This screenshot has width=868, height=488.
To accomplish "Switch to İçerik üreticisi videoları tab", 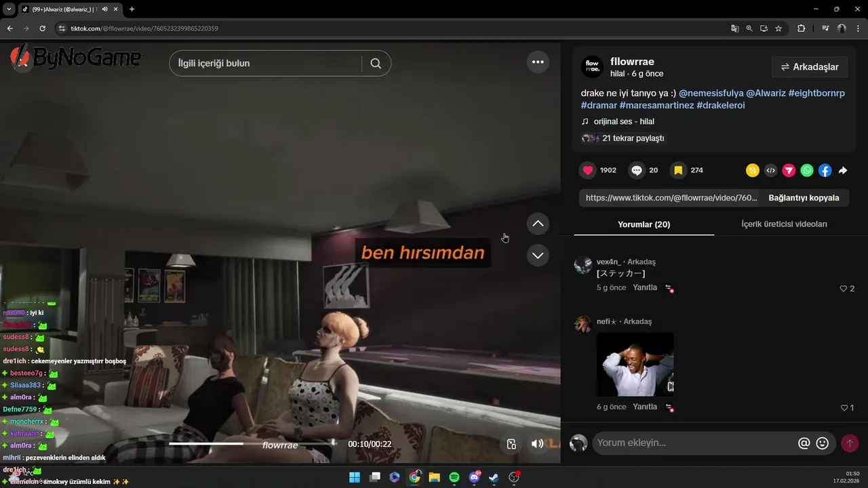I will point(784,224).
